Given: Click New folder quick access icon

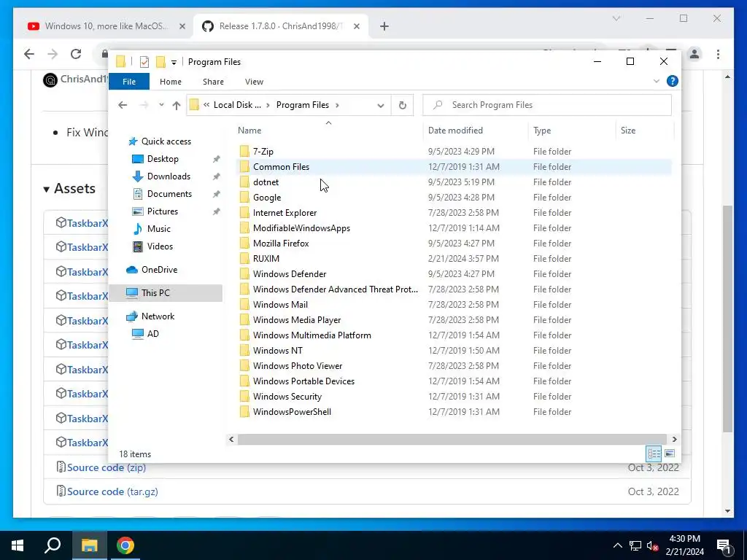Looking at the screenshot, I should click(160, 62).
